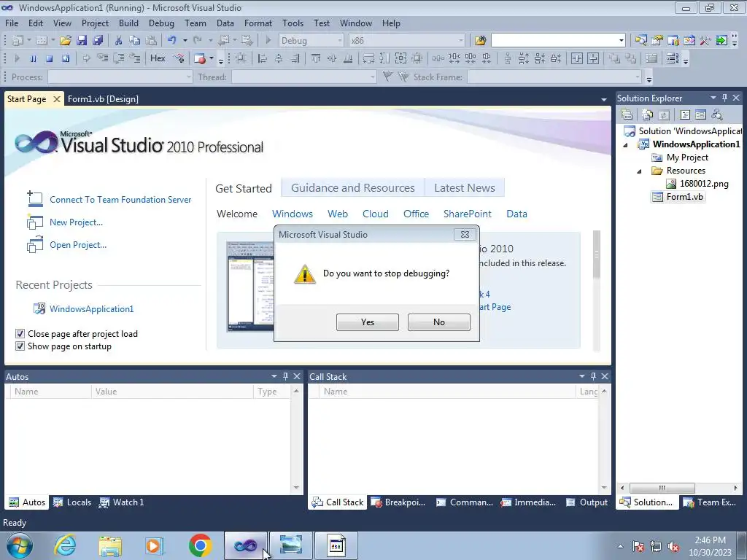Image resolution: width=747 pixels, height=560 pixels.
Task: Undo the last action with the arrow icon
Action: (x=172, y=41)
